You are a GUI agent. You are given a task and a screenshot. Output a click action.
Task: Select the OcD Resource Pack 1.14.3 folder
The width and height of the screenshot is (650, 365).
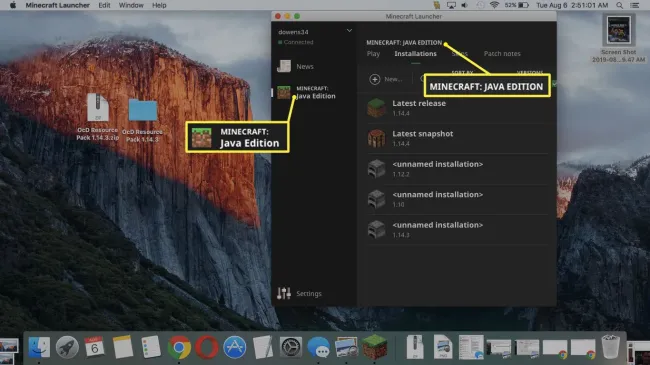(x=143, y=120)
